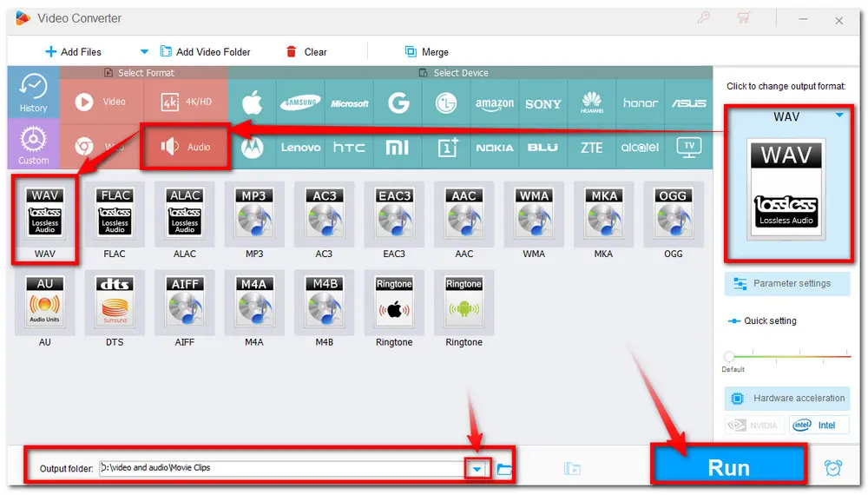Open the Custom presets tab
This screenshot has width=868, height=495.
pos(33,144)
